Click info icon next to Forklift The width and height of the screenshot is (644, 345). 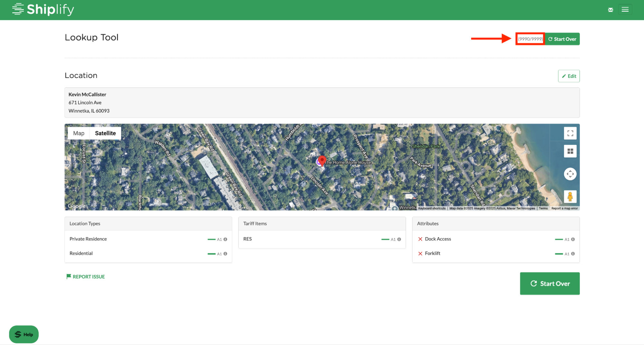coord(573,254)
